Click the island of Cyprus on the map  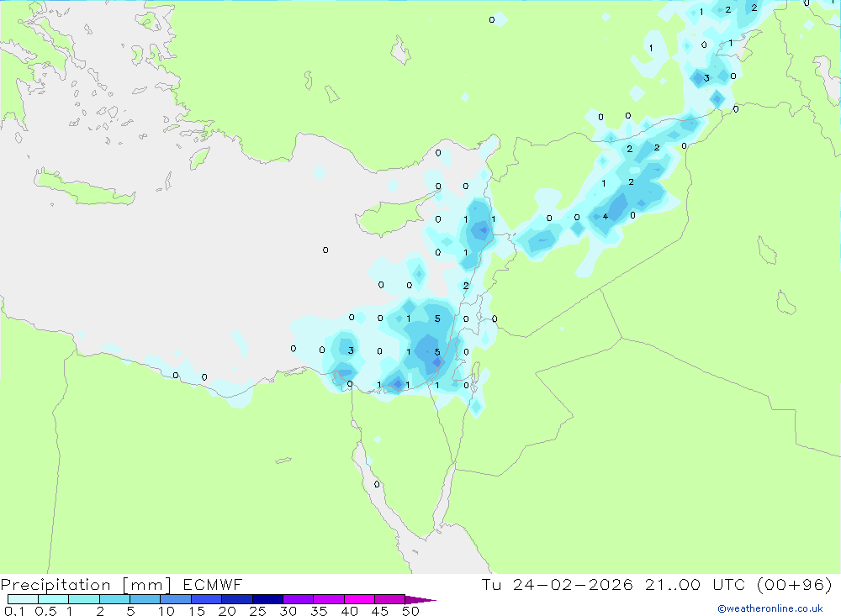392,217
